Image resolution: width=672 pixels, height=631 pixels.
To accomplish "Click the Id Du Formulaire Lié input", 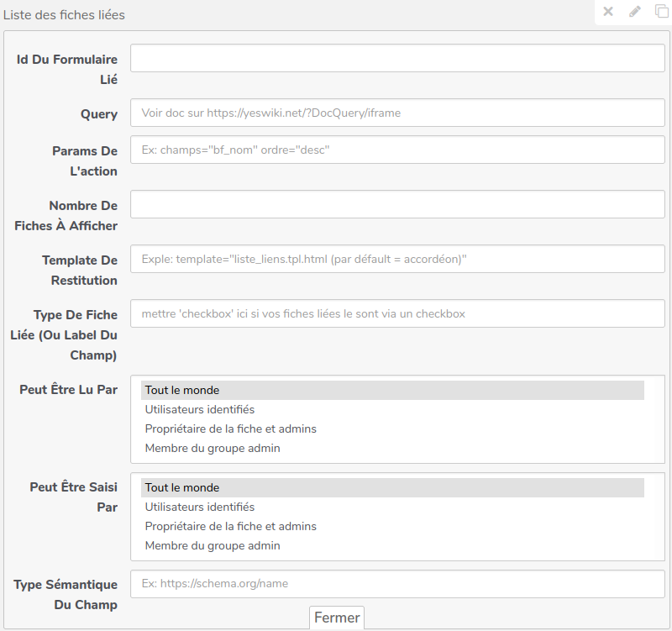I will pos(397,58).
